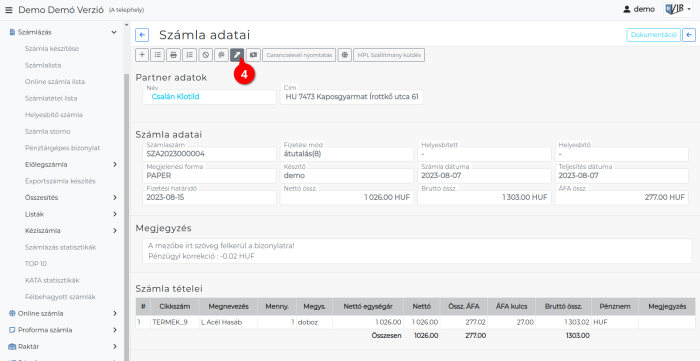Open the bulleted list icon in toolbar

(158, 55)
